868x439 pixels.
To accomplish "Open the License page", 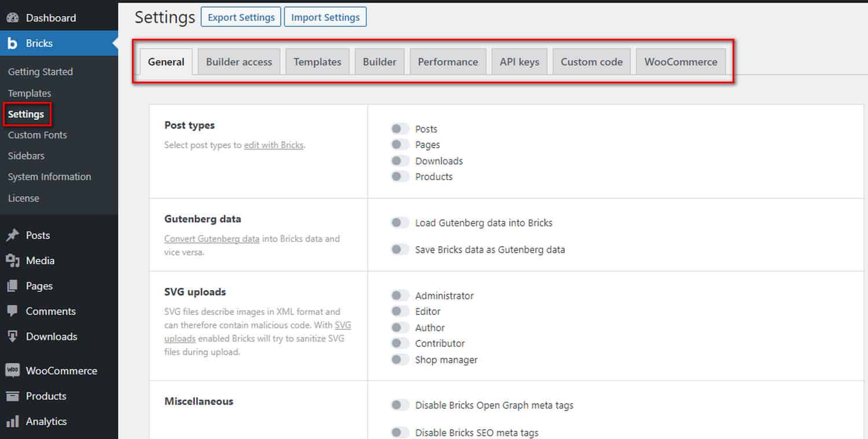I will pyautogui.click(x=24, y=198).
